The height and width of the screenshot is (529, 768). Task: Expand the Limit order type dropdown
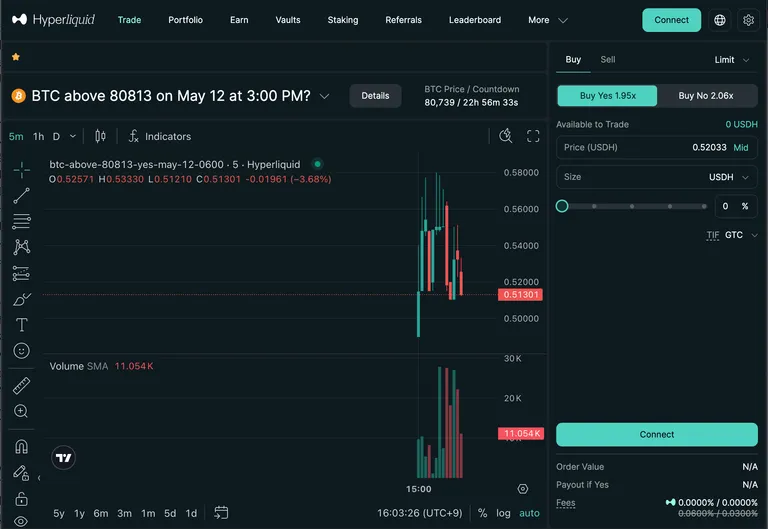732,60
